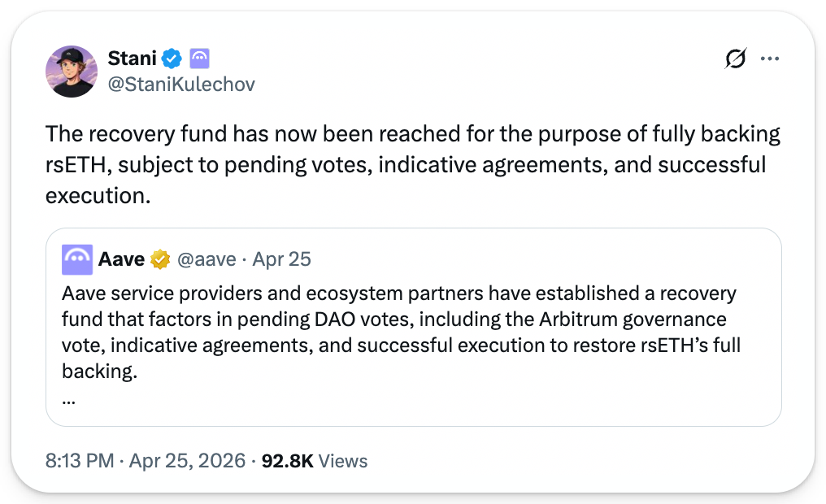Click the Aave name in quoted post
826x504 pixels.
coord(121,259)
